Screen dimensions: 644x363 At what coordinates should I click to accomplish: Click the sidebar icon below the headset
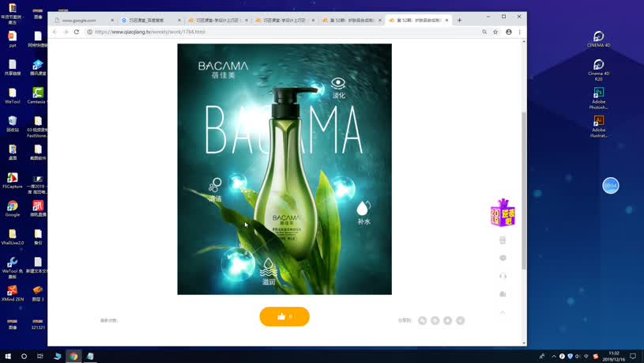click(503, 294)
